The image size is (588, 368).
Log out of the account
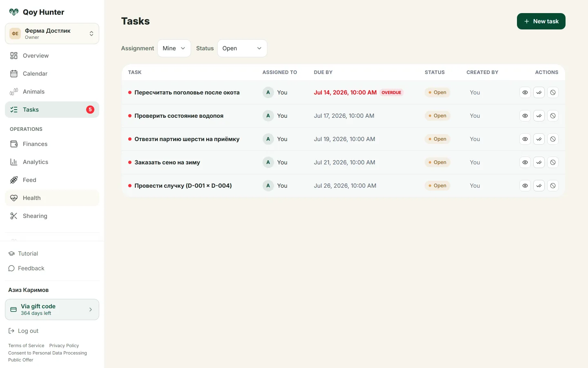click(x=24, y=331)
